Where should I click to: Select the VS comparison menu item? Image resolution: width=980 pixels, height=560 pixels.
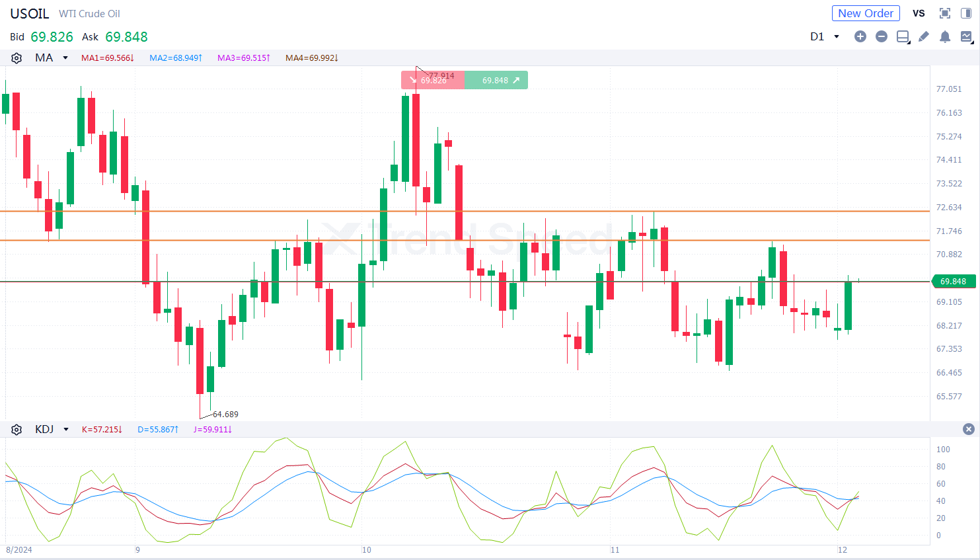click(x=919, y=13)
